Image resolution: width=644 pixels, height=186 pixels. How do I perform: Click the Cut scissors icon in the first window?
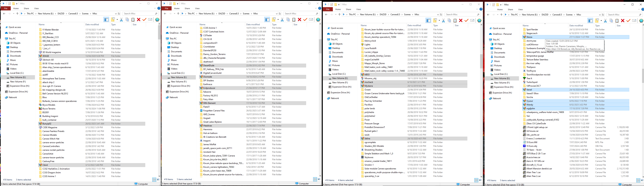pos(121,20)
